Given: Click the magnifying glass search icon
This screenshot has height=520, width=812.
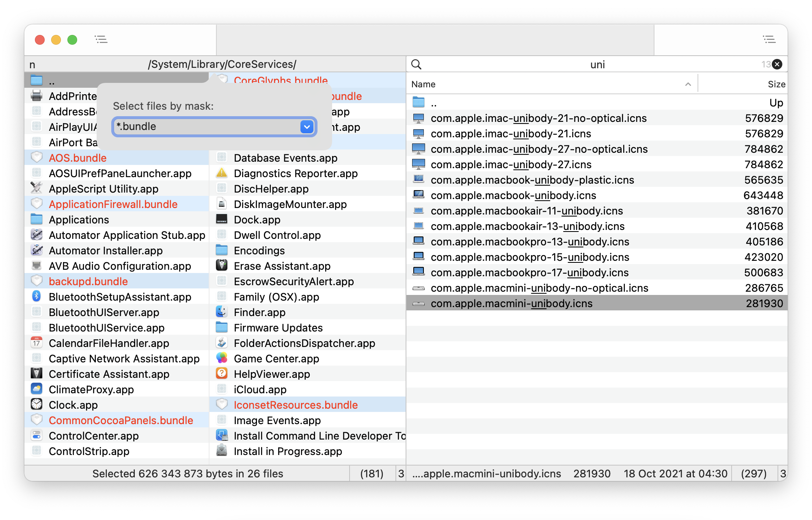Looking at the screenshot, I should [x=417, y=64].
